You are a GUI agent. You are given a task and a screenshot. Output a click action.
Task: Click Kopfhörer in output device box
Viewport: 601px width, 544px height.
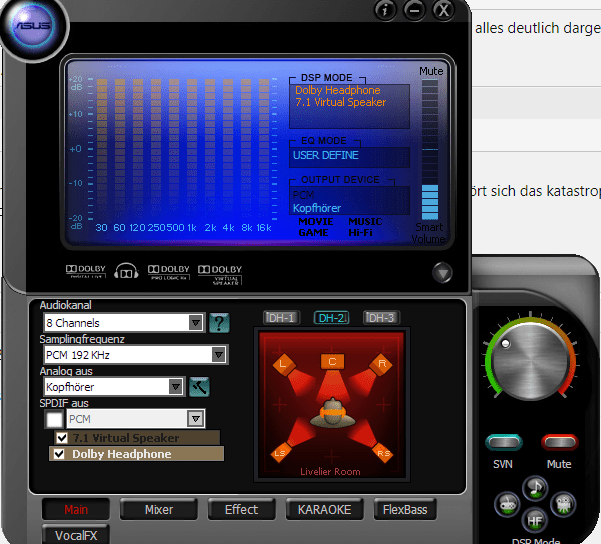coord(317,208)
